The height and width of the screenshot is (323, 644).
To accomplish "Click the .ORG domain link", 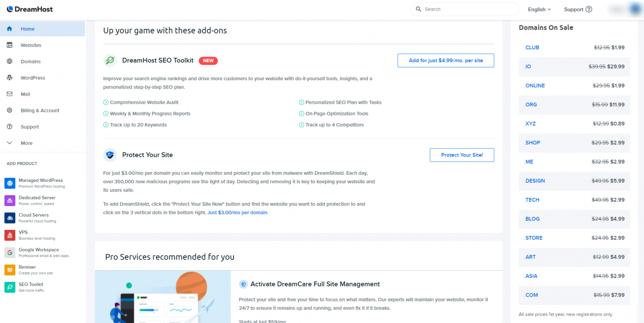I will click(530, 105).
